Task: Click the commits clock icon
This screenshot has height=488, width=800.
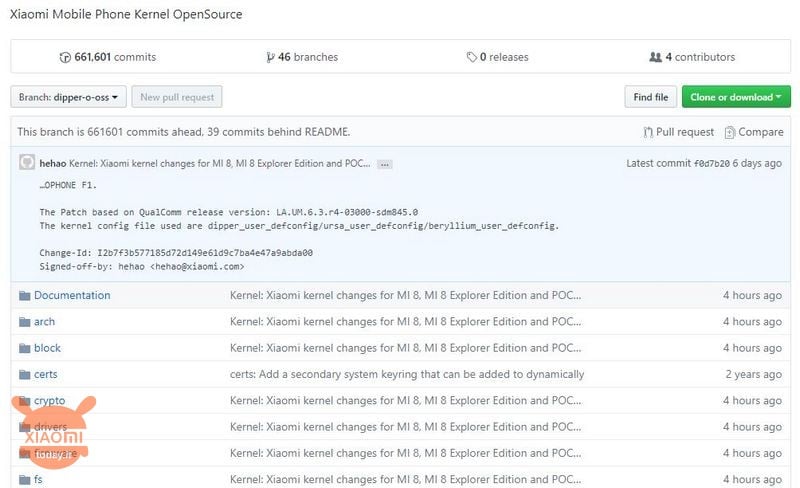Action: (65, 58)
